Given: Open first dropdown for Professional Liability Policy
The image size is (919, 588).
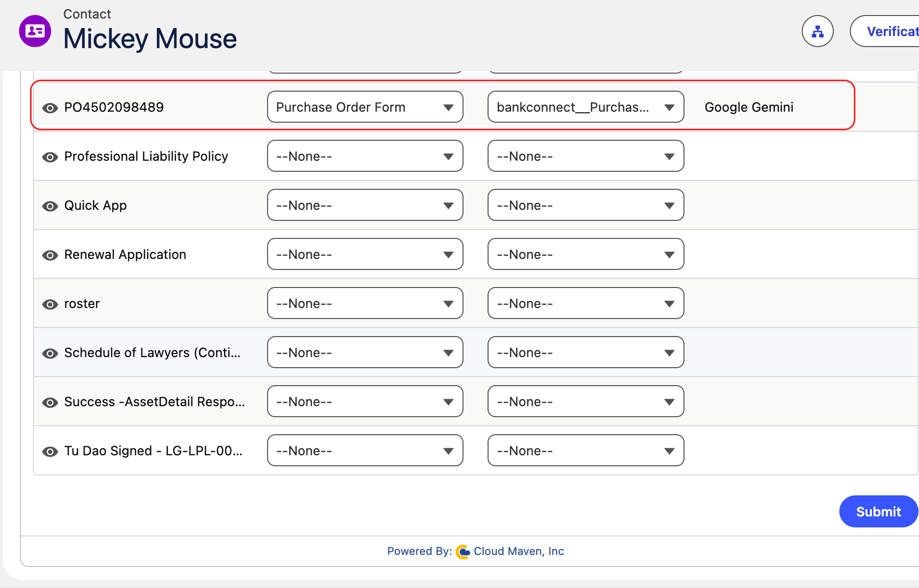Looking at the screenshot, I should [365, 156].
